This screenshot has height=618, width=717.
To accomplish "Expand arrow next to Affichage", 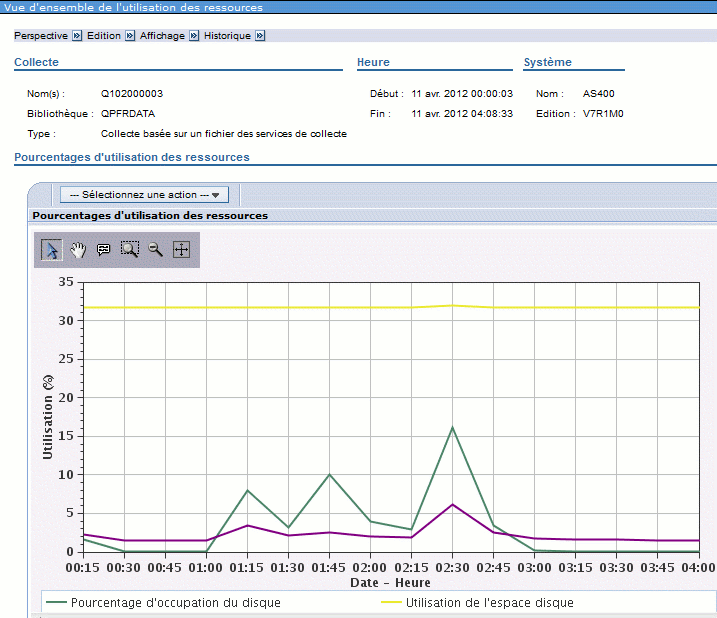I will point(194,36).
